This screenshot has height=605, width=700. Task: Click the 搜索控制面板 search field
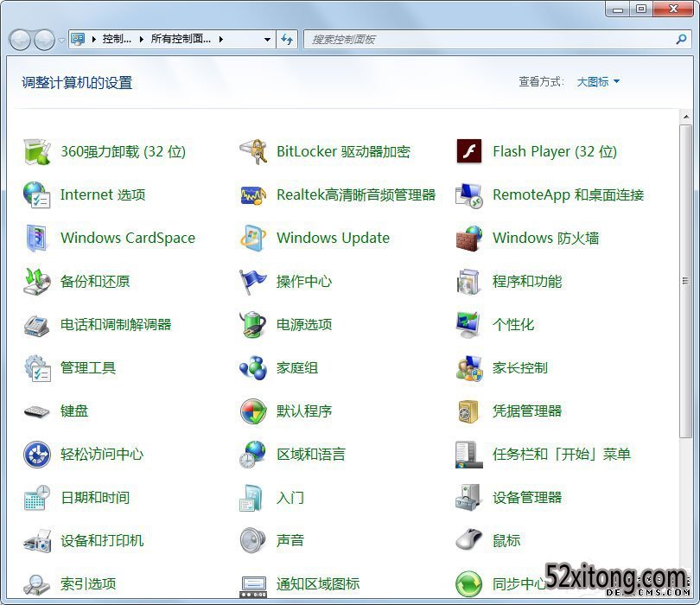pyautogui.click(x=488, y=40)
